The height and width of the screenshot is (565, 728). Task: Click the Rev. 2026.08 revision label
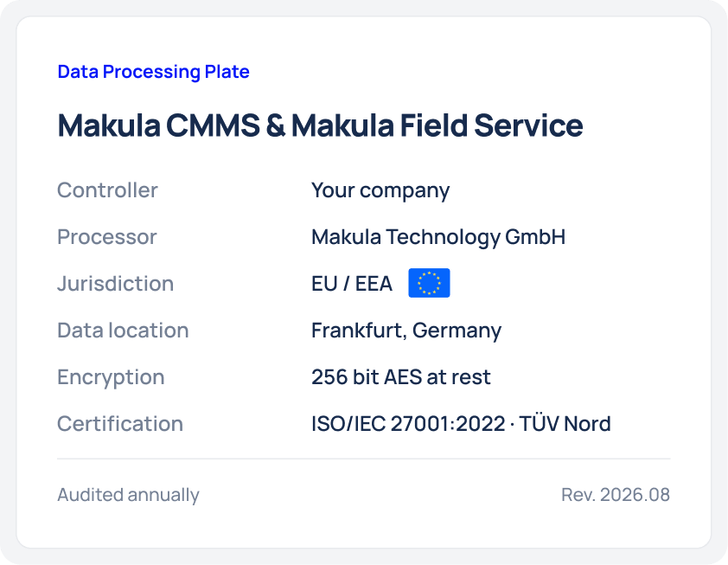616,495
